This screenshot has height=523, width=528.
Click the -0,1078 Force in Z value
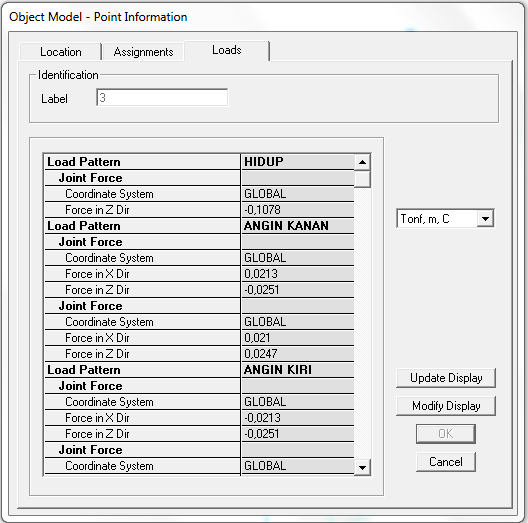[x=298, y=210]
